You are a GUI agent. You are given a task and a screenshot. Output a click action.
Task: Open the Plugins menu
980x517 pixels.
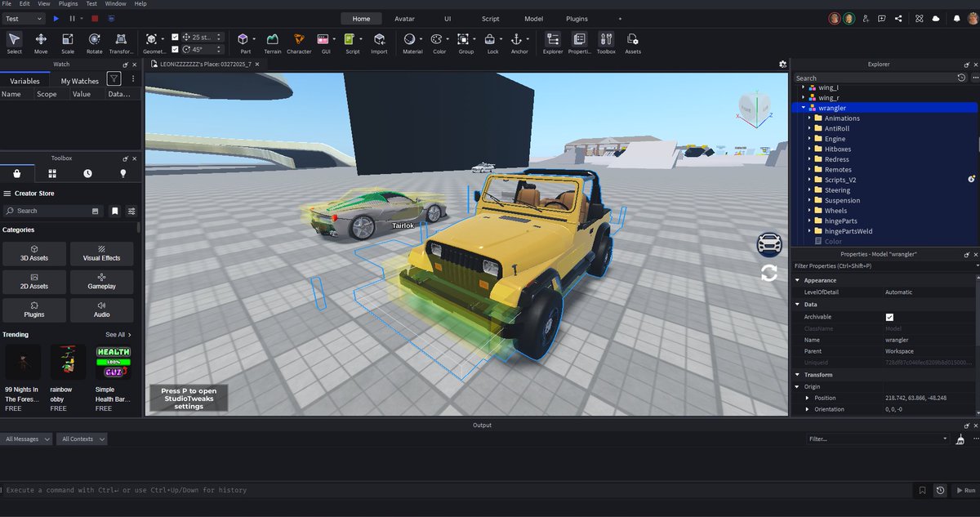pos(69,4)
